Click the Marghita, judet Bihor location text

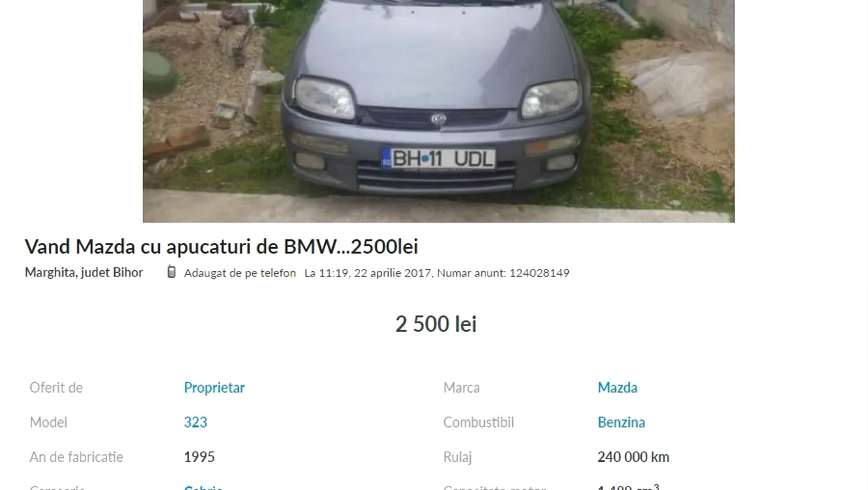click(84, 272)
